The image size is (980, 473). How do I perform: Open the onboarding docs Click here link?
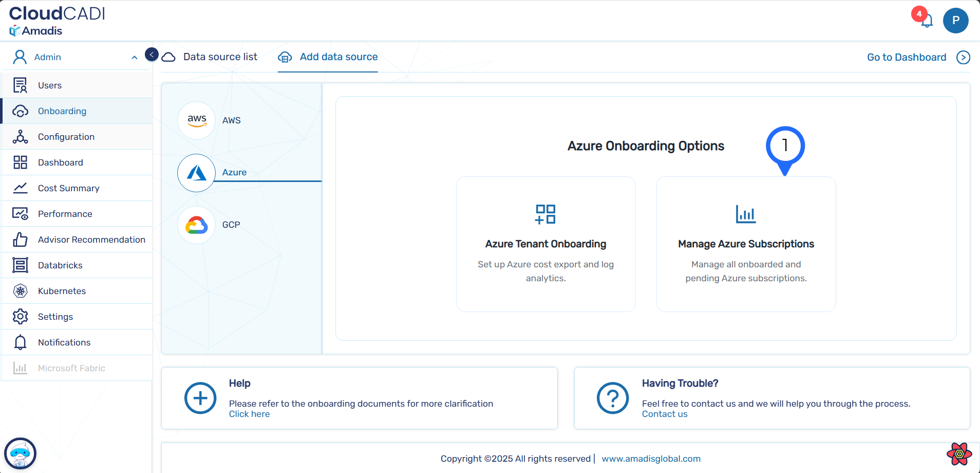pos(249,414)
